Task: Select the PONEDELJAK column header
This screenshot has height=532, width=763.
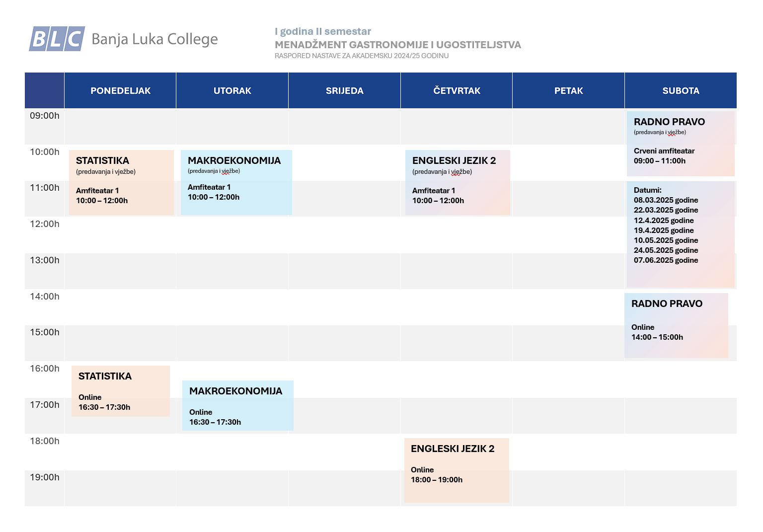Action: tap(120, 90)
